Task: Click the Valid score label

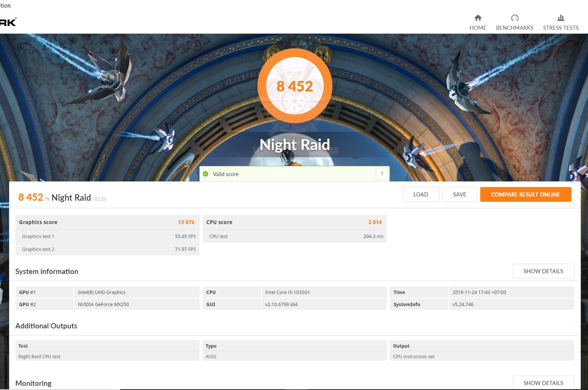Action: pyautogui.click(x=226, y=174)
